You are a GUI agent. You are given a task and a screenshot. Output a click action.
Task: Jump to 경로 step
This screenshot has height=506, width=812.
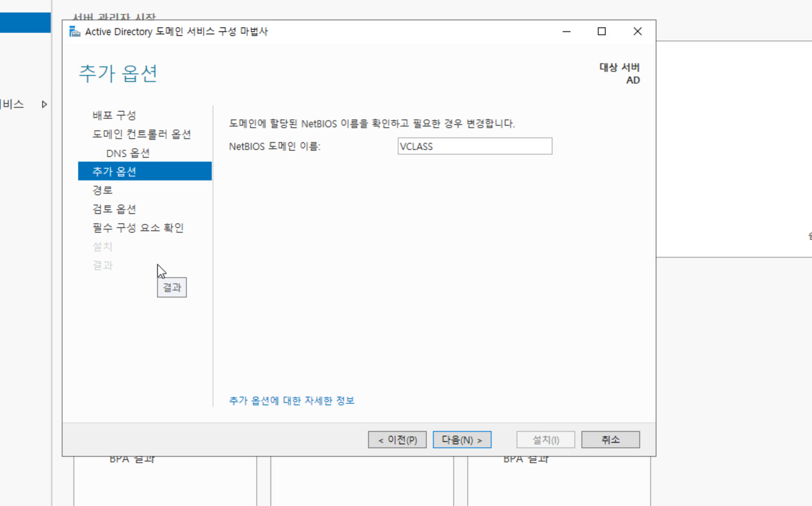click(102, 190)
